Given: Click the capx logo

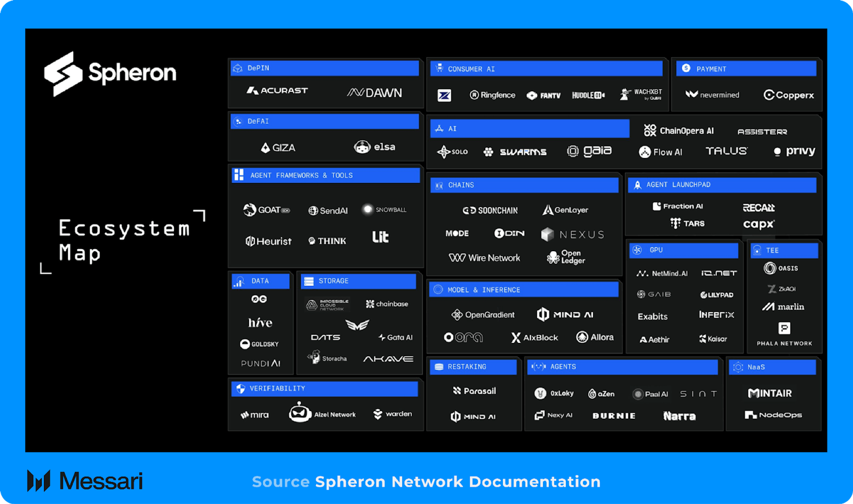Looking at the screenshot, I should [759, 224].
